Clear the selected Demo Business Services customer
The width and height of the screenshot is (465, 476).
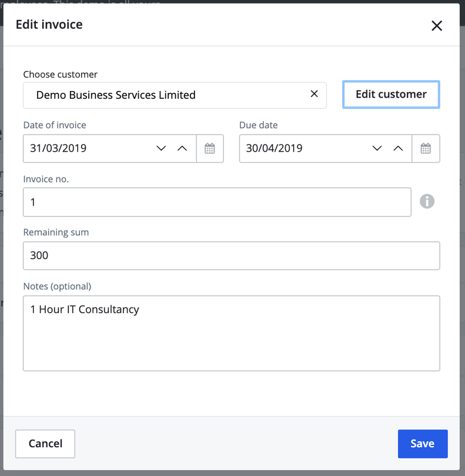pyautogui.click(x=314, y=94)
